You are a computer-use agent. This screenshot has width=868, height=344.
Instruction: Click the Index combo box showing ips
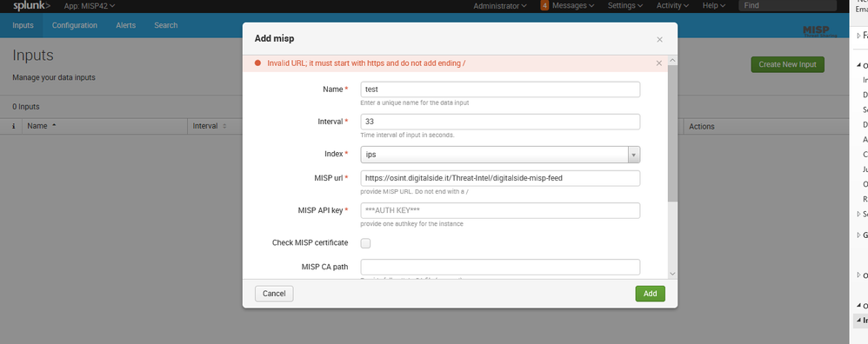coord(500,155)
